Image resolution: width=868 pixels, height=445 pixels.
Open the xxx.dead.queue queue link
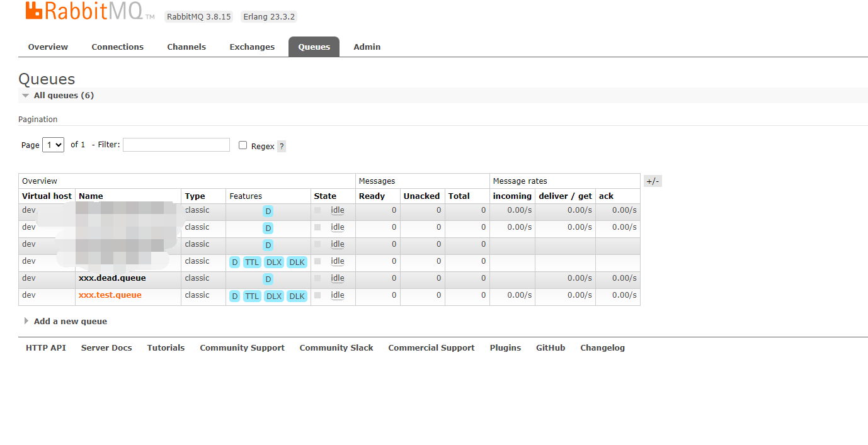coord(112,278)
